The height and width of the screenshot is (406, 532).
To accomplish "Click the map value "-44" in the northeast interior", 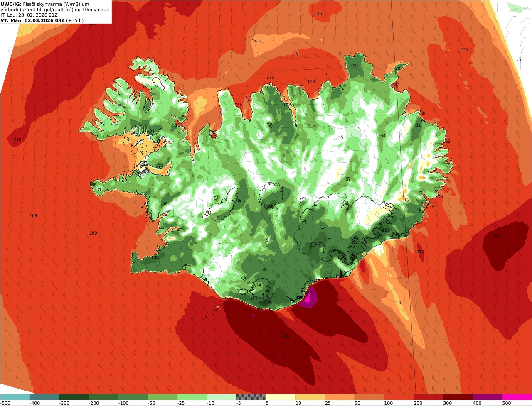I will [382, 136].
